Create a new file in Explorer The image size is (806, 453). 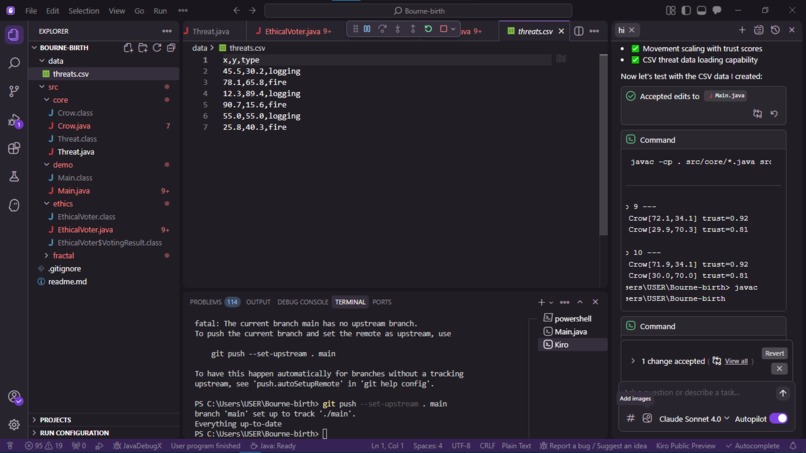pyautogui.click(x=128, y=47)
